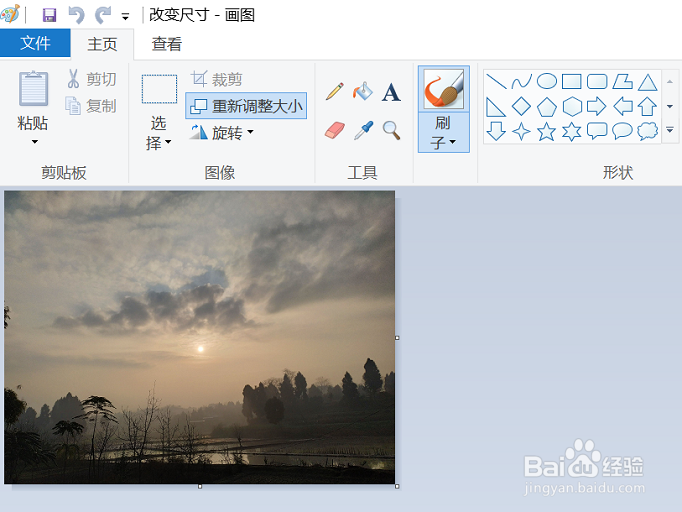Click the Paint app palette icon
This screenshot has height=512, width=682.
10,13
